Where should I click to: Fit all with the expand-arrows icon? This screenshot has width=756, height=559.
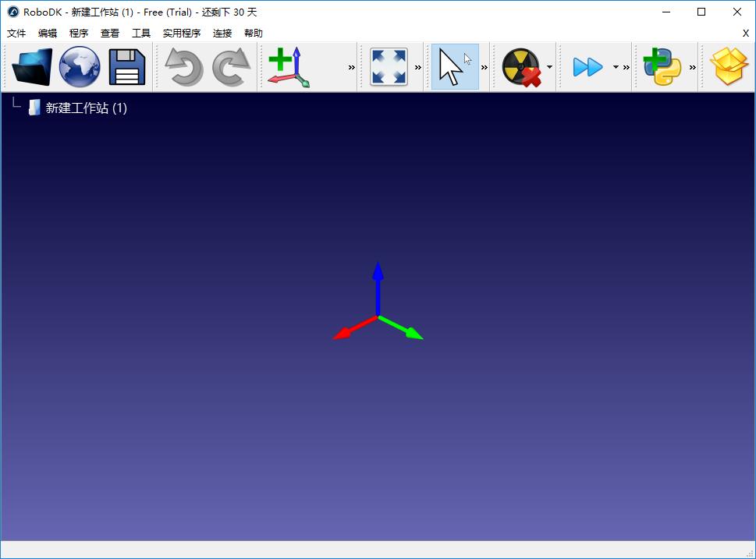pos(389,67)
